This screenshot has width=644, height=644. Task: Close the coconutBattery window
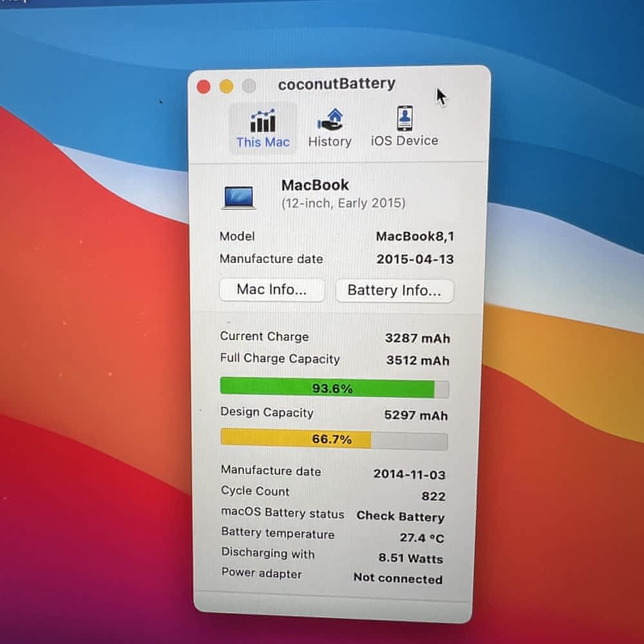coord(204,87)
